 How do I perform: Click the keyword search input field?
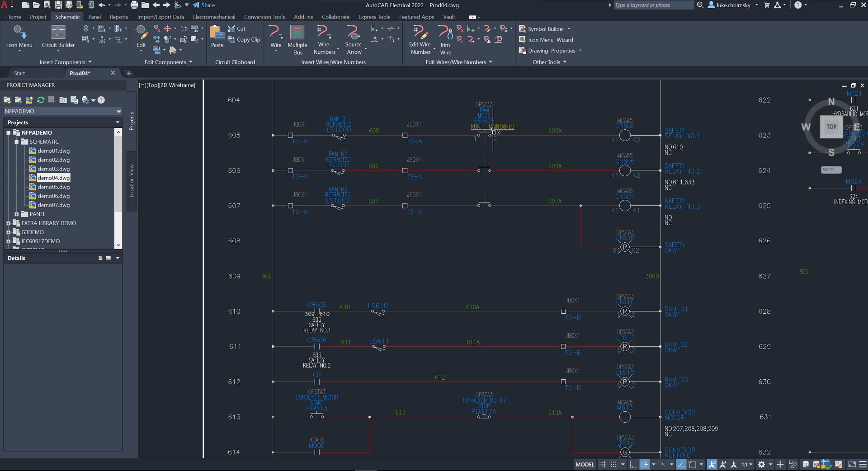[x=653, y=5]
